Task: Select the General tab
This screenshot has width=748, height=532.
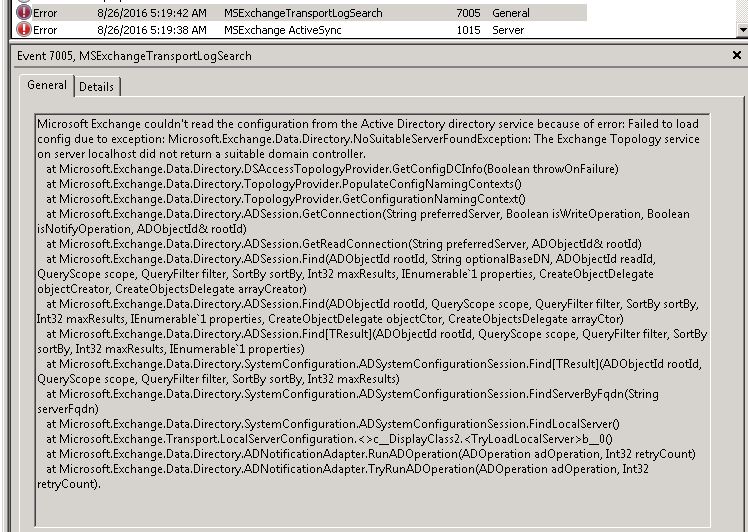Action: click(x=47, y=85)
